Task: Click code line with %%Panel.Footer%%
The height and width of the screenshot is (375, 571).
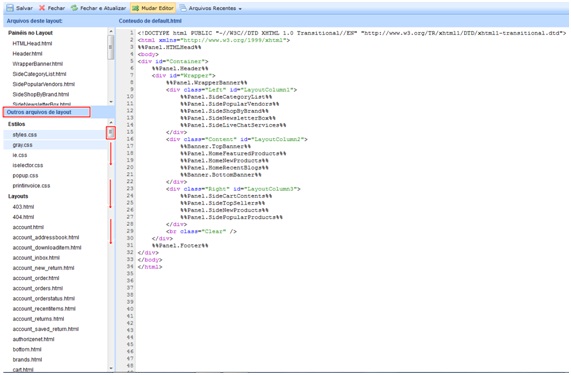Action: click(x=180, y=246)
